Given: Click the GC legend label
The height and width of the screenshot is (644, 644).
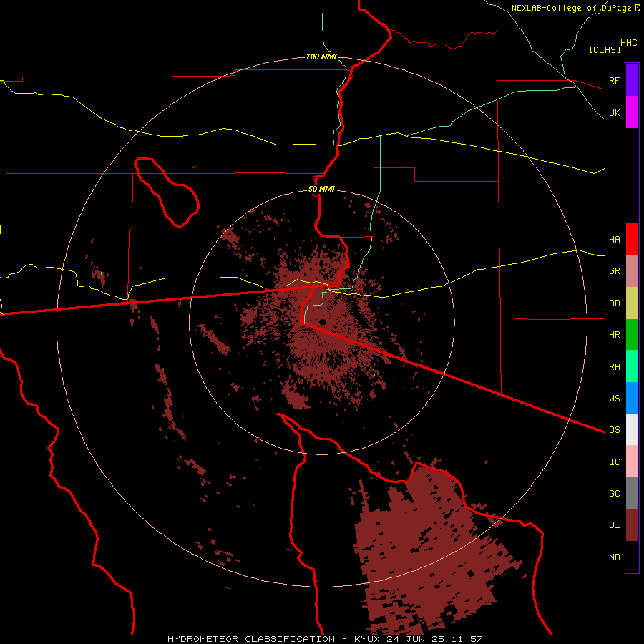Looking at the screenshot, I should (614, 493).
